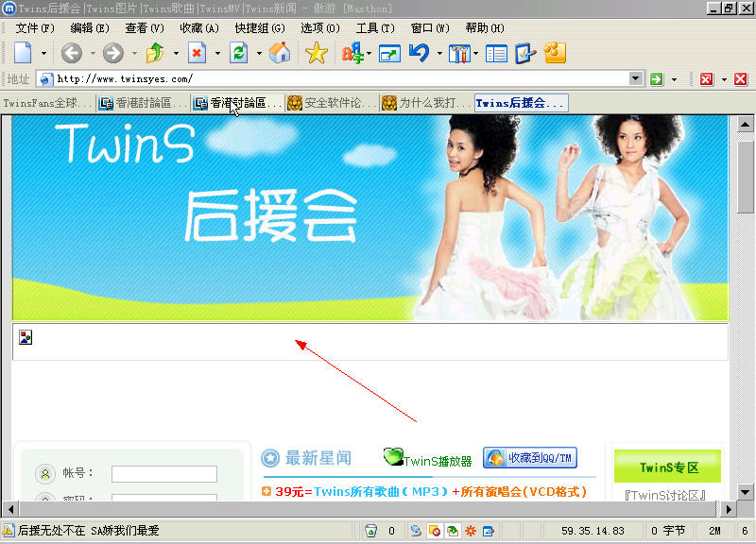Click the Up one level folder icon
This screenshot has height=544, width=756.
pos(155,53)
